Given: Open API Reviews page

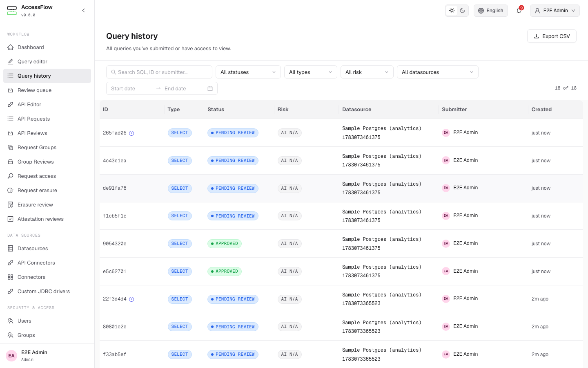Looking at the screenshot, I should tap(47, 133).
